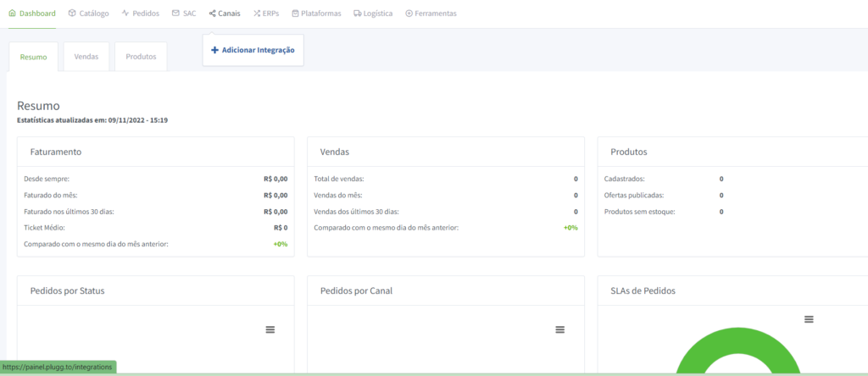Viewport: 868px width, 376px height.
Task: Open the Canais menu
Action: pos(225,14)
